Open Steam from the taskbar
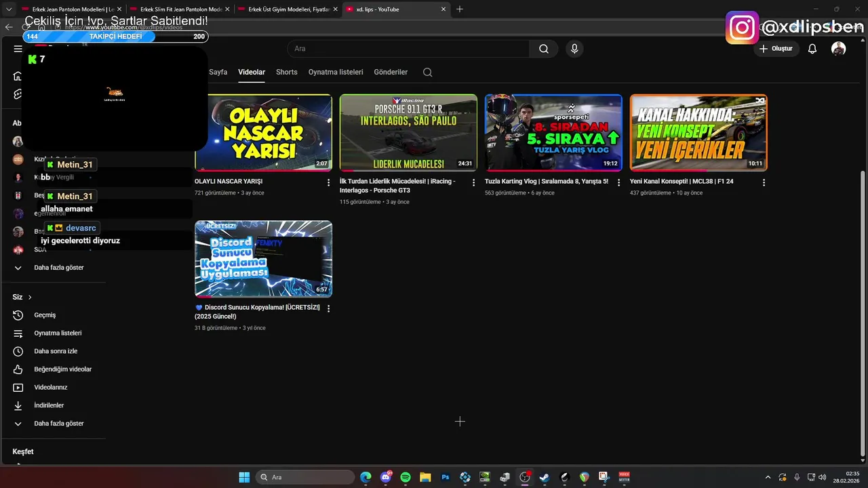The height and width of the screenshot is (488, 868). pyautogui.click(x=544, y=477)
